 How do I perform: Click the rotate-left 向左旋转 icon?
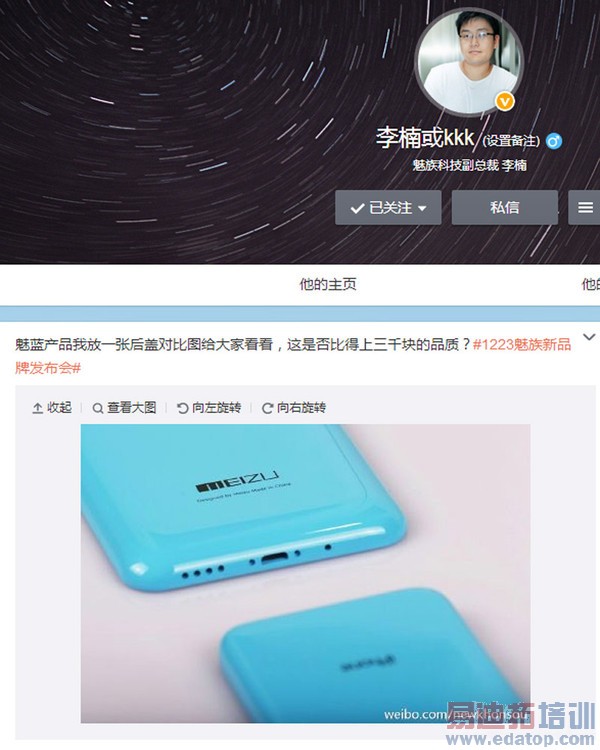[182, 408]
